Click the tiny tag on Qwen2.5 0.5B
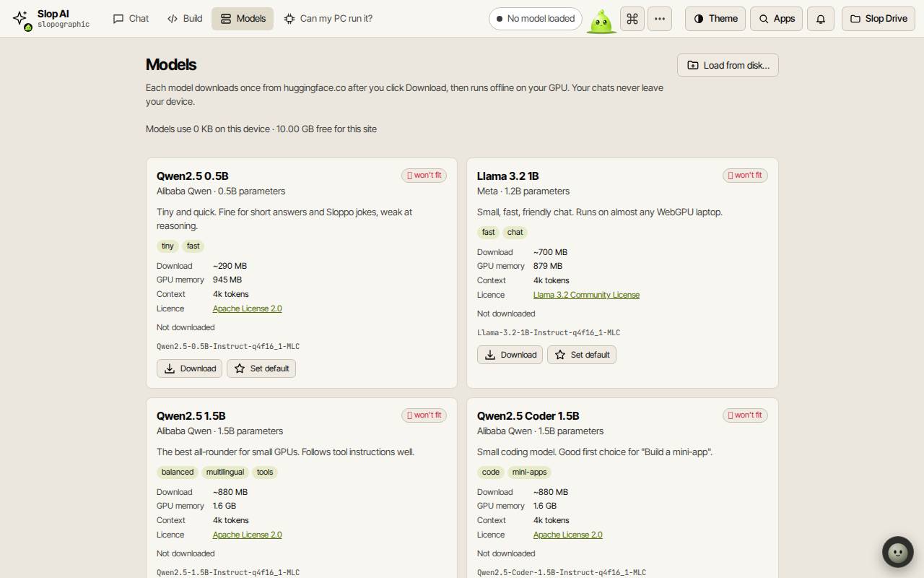This screenshot has height=578, width=924. point(167,246)
